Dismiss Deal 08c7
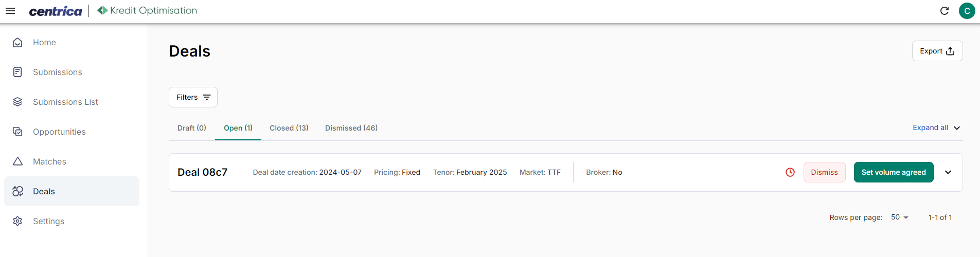Image resolution: width=980 pixels, height=257 pixels. click(x=824, y=172)
